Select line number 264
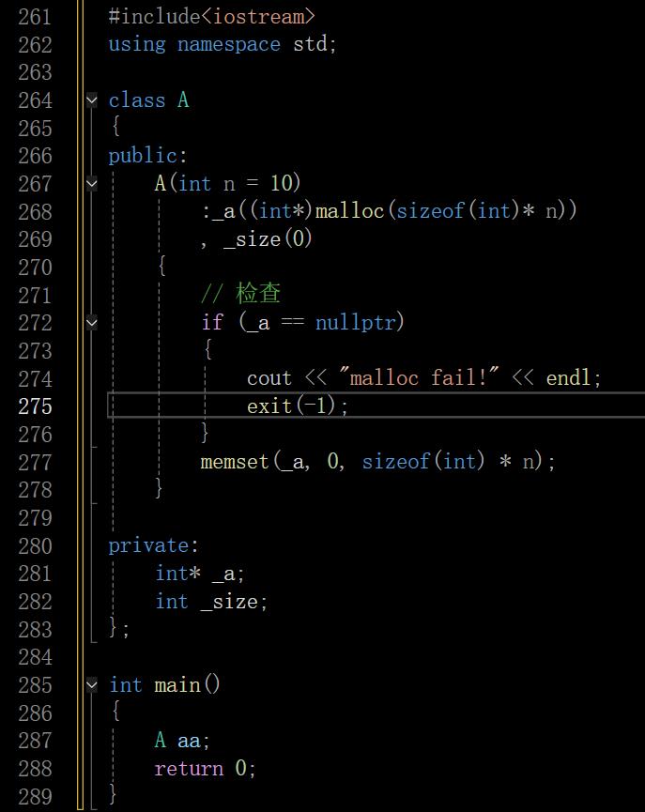Image resolution: width=645 pixels, height=812 pixels. click(36, 100)
